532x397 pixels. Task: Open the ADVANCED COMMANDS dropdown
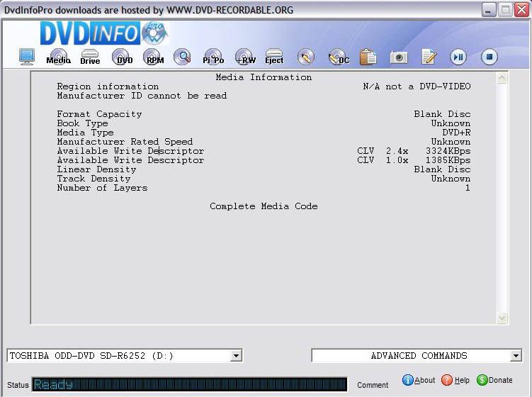point(516,356)
